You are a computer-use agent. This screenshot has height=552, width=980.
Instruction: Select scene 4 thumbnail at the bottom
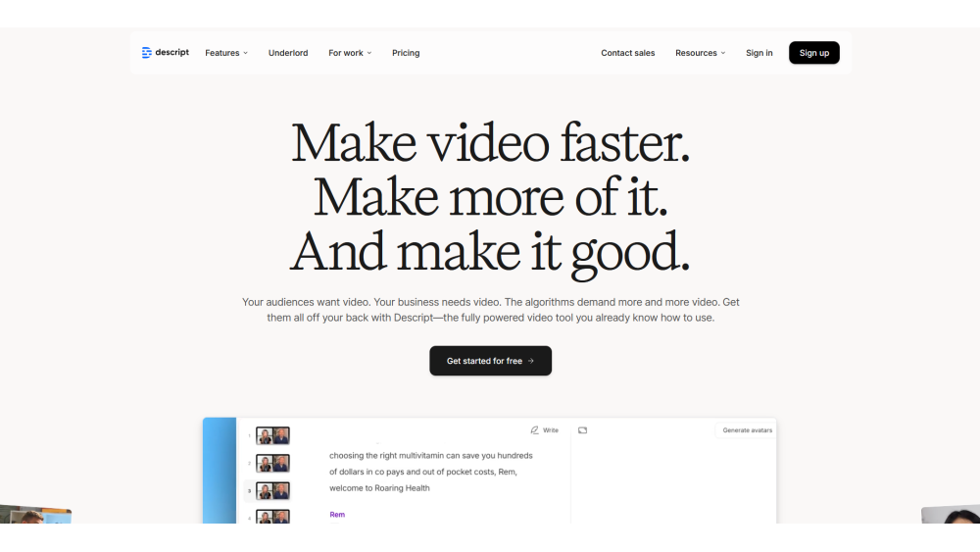272,516
